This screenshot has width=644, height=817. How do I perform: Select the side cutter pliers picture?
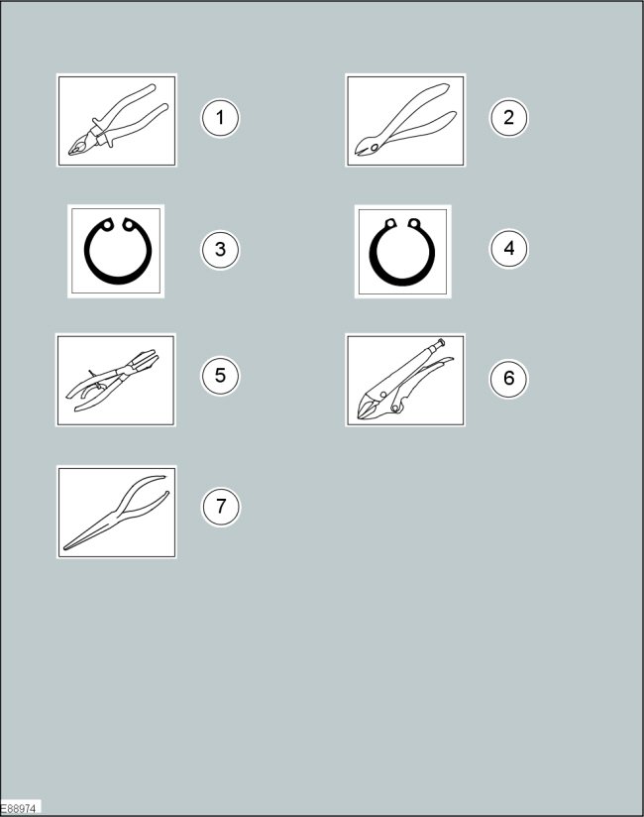click(x=405, y=120)
